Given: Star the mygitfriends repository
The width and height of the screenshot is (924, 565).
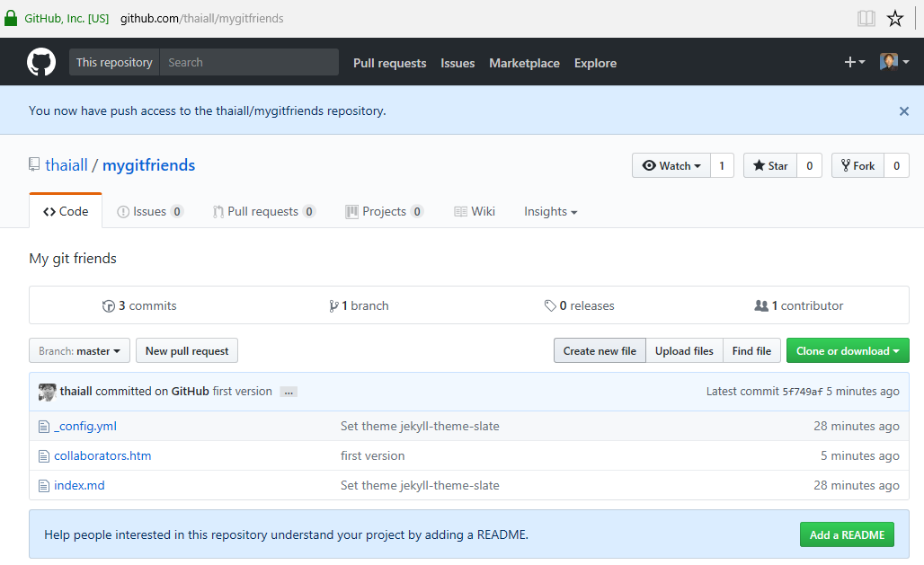Looking at the screenshot, I should click(x=770, y=165).
